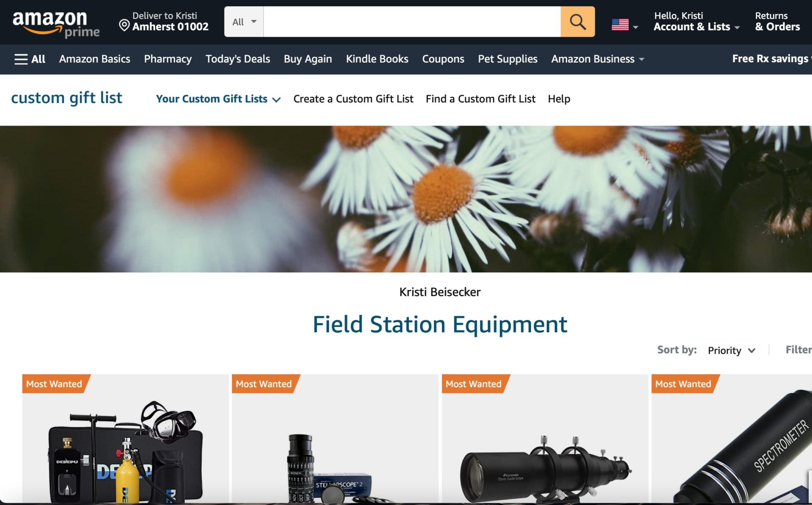Click the Field Station Equipment title
The image size is (812, 505).
[440, 325]
